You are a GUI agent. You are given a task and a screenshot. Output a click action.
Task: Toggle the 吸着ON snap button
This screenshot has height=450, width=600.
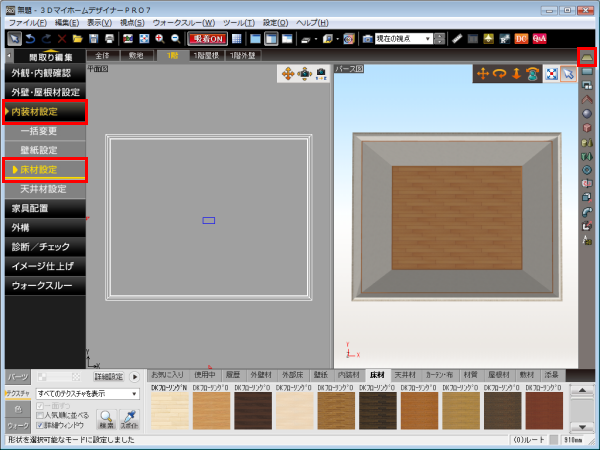point(204,38)
